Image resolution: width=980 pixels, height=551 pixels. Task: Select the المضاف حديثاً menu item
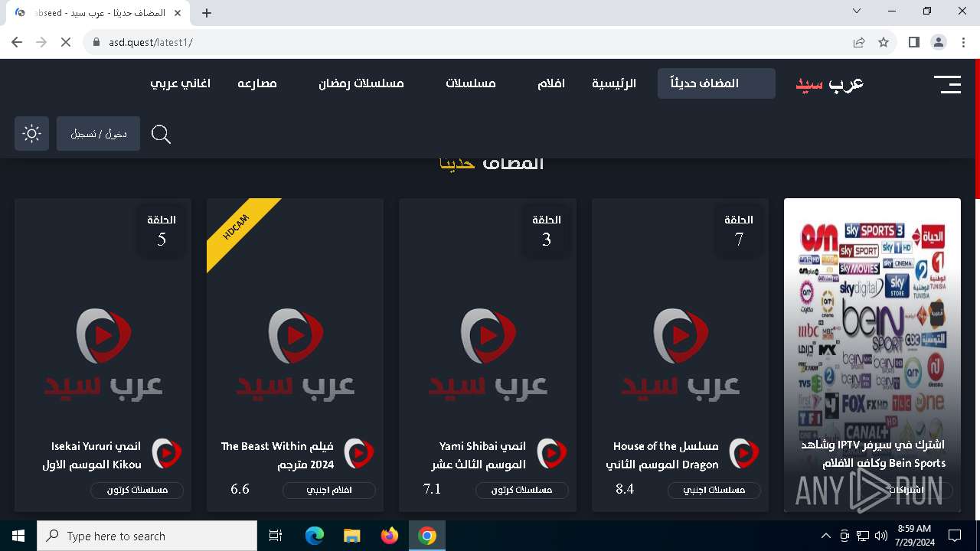pos(717,83)
